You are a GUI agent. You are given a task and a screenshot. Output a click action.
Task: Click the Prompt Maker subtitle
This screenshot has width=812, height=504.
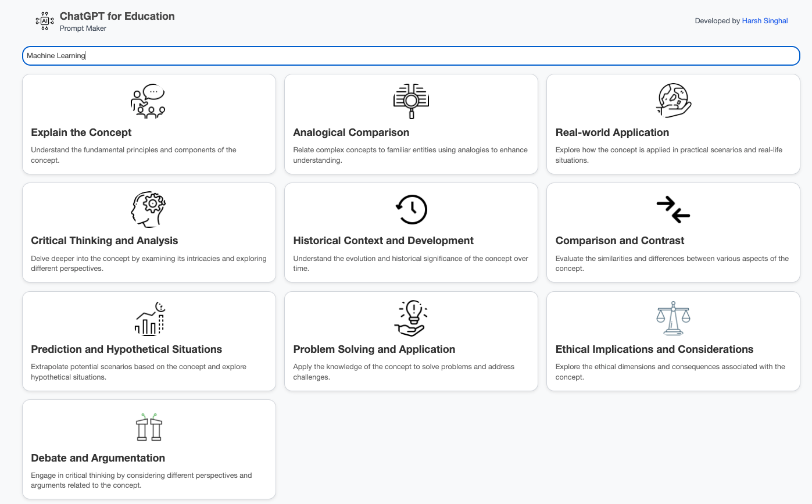83,28
